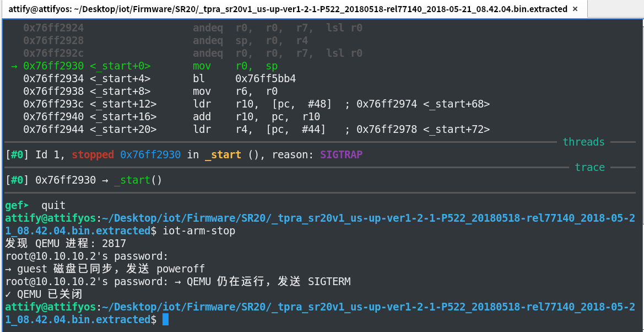The height and width of the screenshot is (332, 644).
Task: Click the red stopped status word
Action: (x=93, y=154)
